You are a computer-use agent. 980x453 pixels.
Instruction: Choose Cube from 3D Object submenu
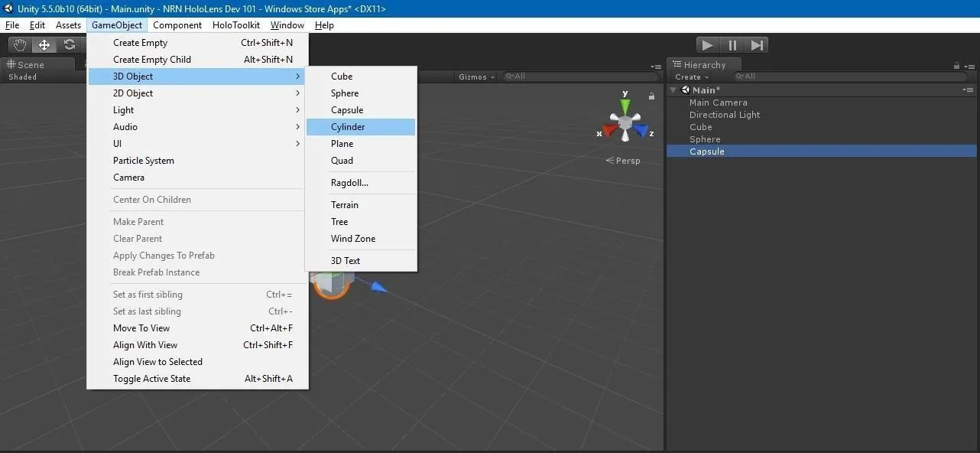[x=361, y=77]
